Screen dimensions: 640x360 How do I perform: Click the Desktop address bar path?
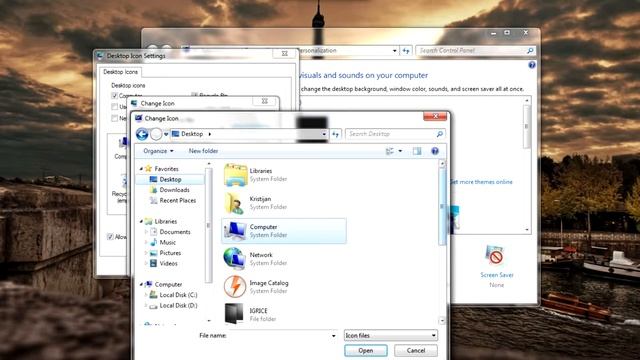tap(192, 134)
